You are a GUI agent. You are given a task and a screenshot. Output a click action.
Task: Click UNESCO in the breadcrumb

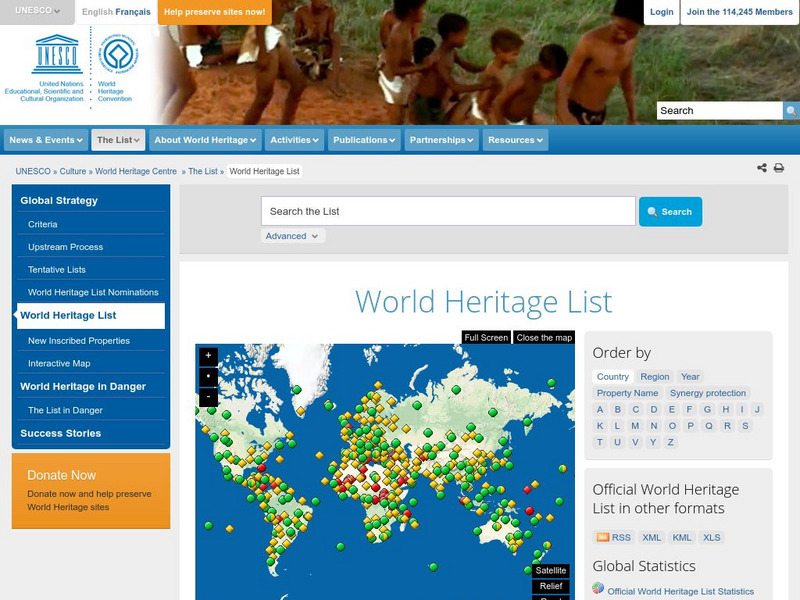(33, 171)
